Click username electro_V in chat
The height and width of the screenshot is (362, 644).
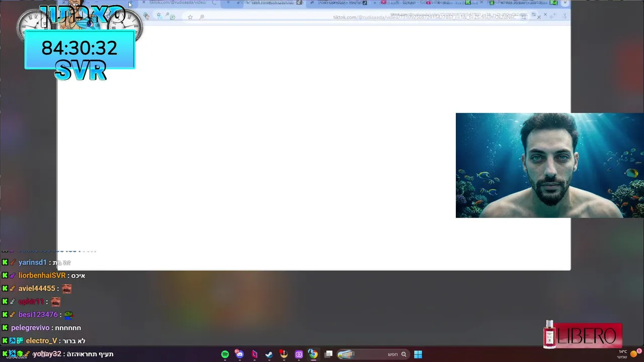click(41, 341)
